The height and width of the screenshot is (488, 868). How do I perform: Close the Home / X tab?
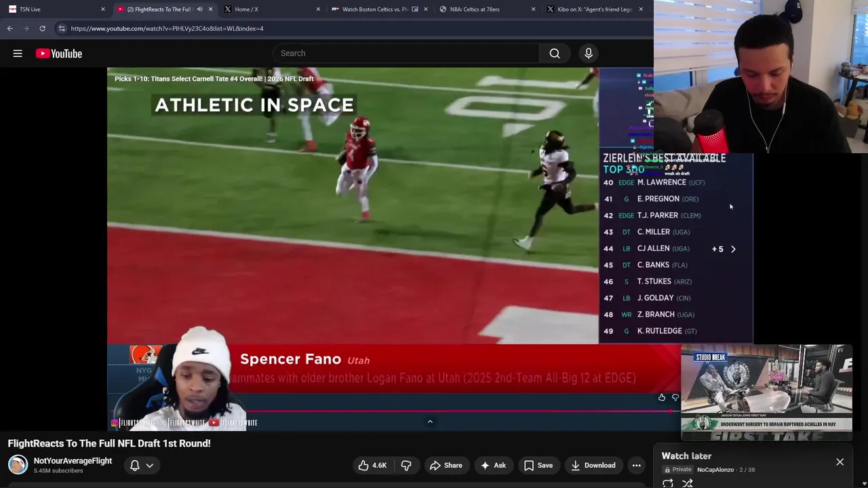[318, 9]
